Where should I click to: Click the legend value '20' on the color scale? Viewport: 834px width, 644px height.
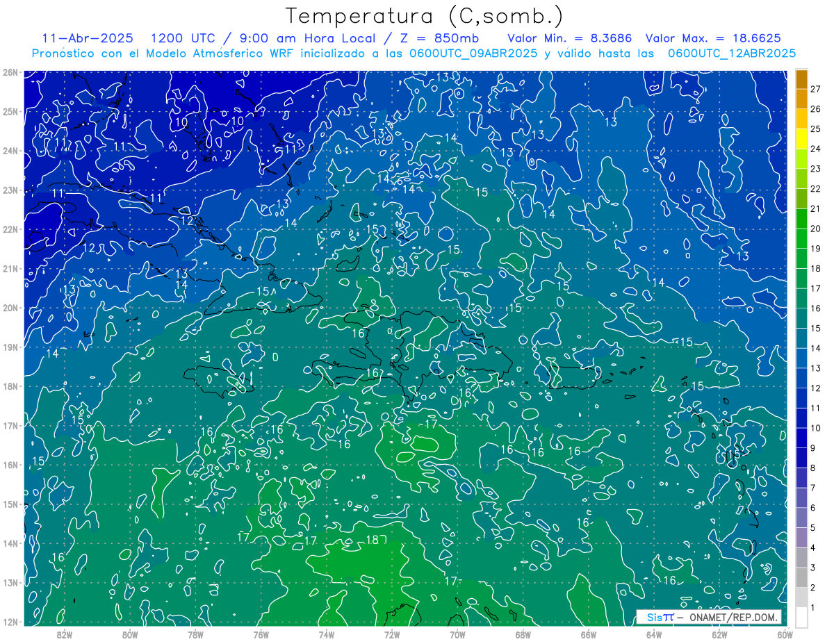[x=816, y=229]
